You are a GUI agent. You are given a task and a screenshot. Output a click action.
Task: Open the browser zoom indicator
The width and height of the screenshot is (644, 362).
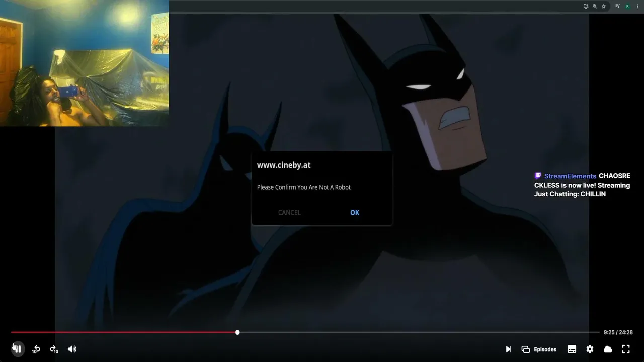(x=595, y=6)
